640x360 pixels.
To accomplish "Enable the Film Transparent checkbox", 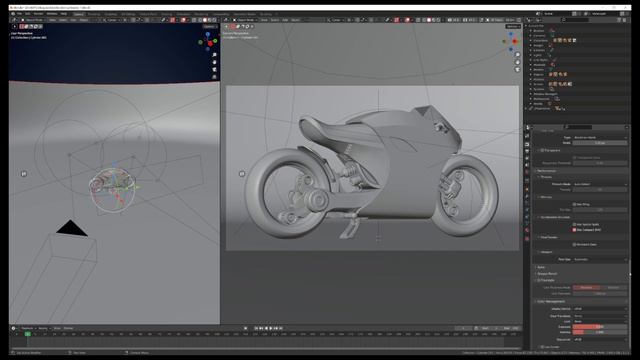I will [542, 150].
